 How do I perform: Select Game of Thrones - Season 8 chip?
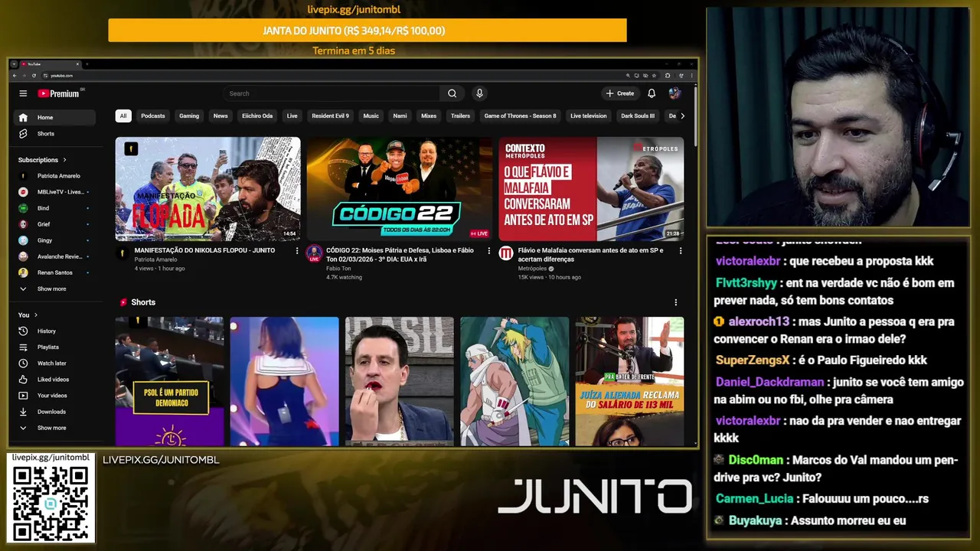[x=521, y=116]
